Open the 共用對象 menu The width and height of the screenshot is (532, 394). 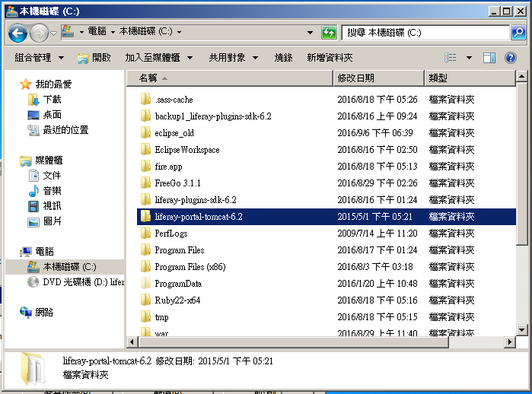pyautogui.click(x=234, y=58)
